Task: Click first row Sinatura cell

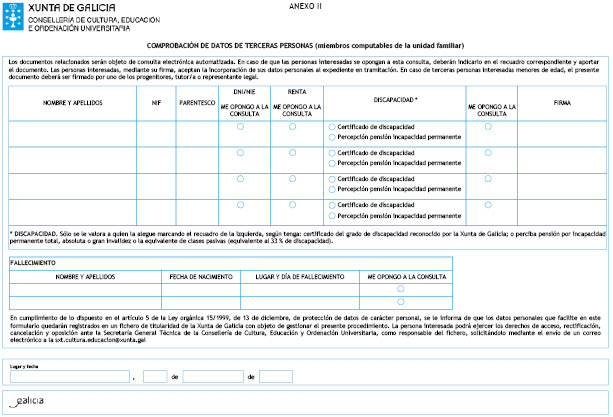Action: point(561,132)
